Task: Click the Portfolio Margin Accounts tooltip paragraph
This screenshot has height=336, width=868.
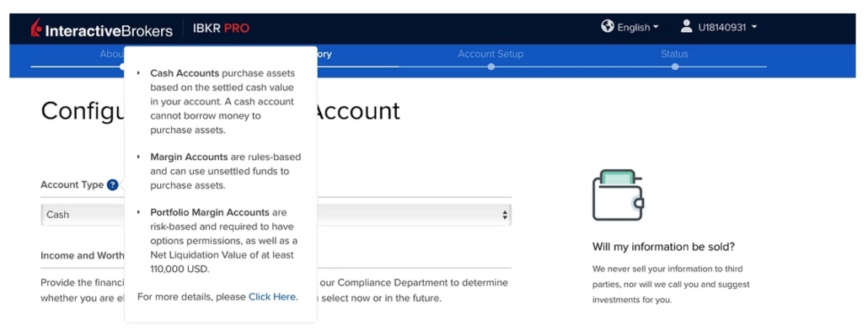Action: click(x=224, y=241)
